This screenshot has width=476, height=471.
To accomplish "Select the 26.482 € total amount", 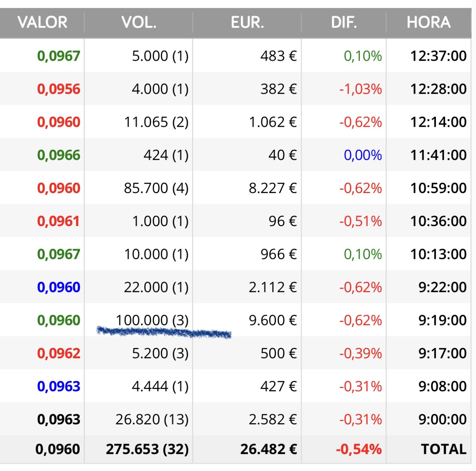I will (x=268, y=449).
